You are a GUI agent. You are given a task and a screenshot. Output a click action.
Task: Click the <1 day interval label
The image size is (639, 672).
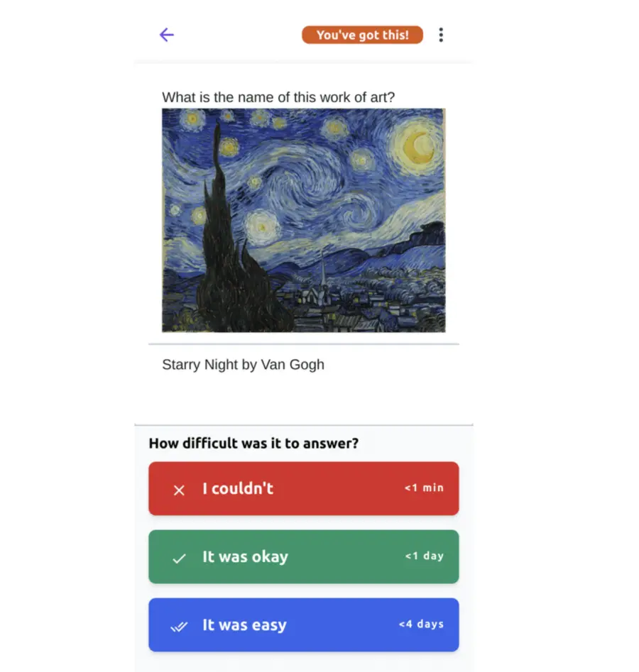coord(424,556)
